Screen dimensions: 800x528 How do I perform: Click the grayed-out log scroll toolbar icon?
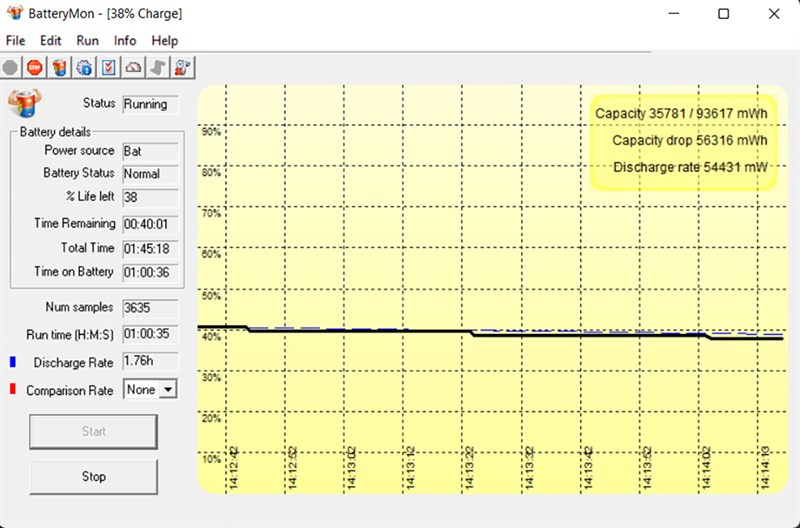coord(158,67)
